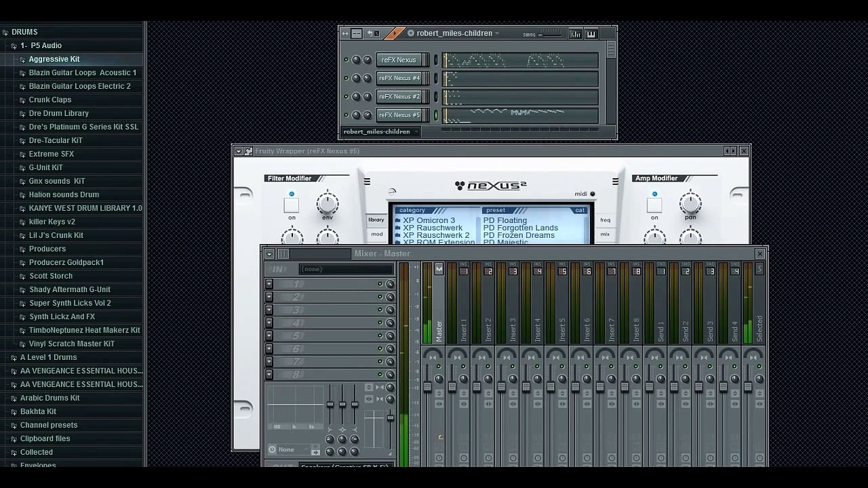Viewport: 868px width, 488px height.
Task: Click the reFX Nexus #2 channel button
Action: tap(399, 96)
